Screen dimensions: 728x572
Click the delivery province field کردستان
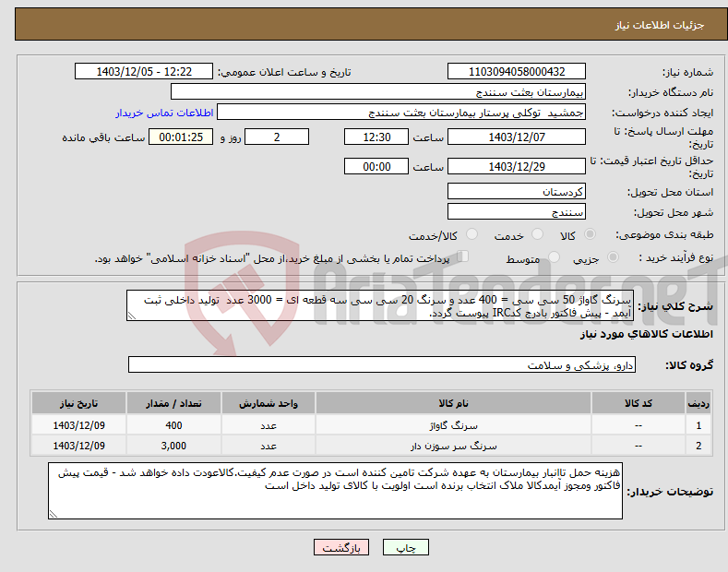click(x=517, y=191)
